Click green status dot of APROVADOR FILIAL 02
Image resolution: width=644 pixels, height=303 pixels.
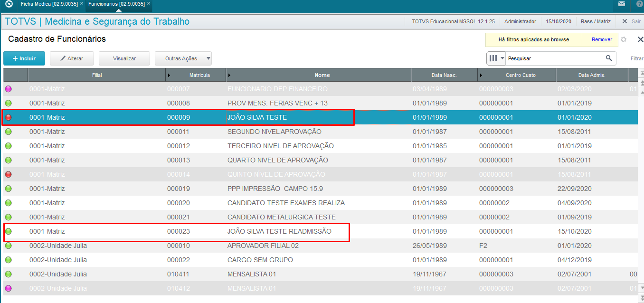point(8,246)
